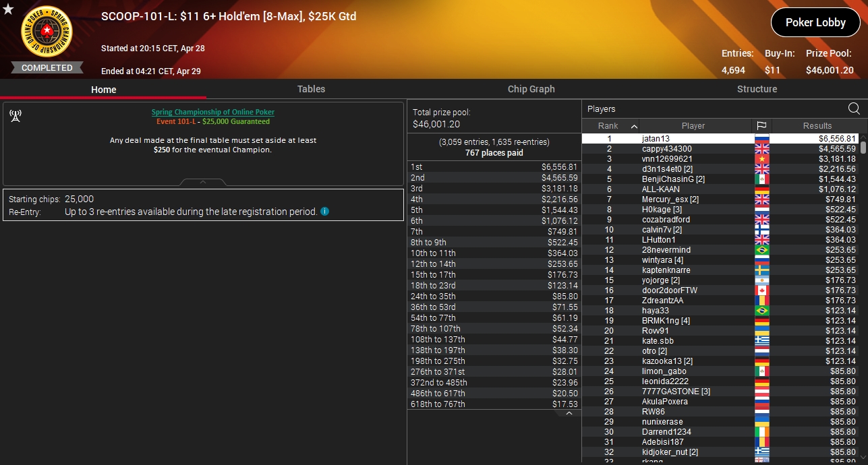Click the favorite star icon
The image size is (868, 465).
click(7, 9)
